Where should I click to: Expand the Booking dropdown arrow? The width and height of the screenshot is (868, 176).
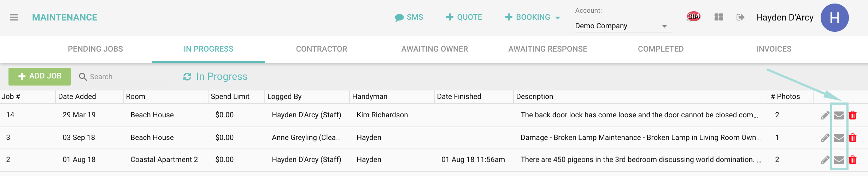(558, 18)
